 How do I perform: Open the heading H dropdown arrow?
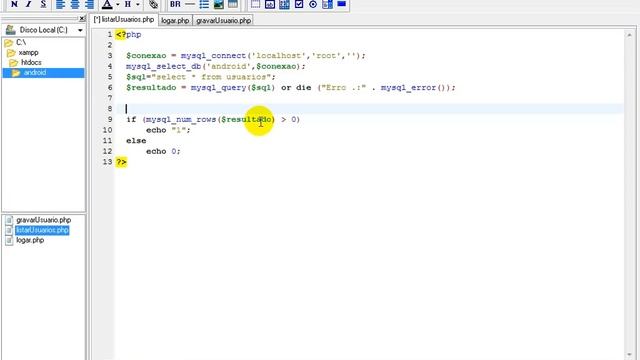click(138, 4)
